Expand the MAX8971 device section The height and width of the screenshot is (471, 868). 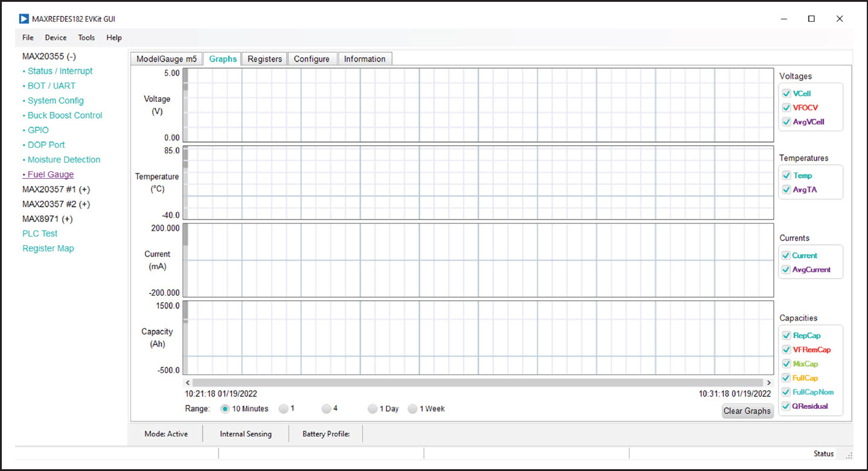(47, 219)
